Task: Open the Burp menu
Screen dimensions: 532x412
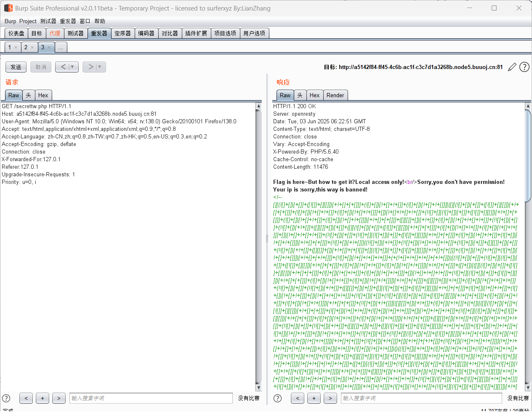Action: (x=11, y=21)
